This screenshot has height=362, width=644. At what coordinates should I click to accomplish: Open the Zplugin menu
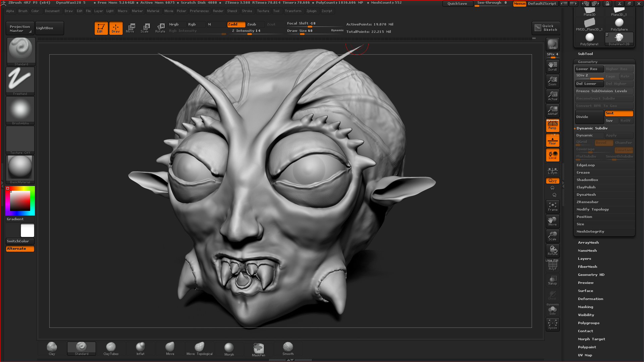[311, 11]
